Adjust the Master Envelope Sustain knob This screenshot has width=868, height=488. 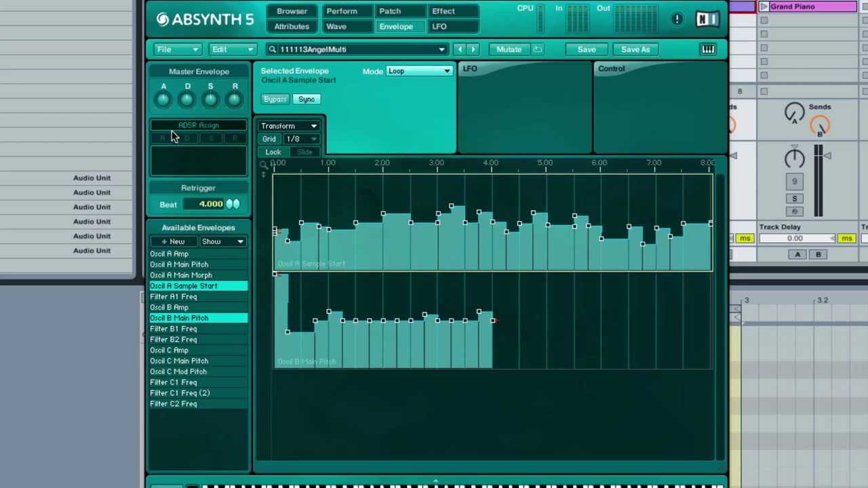[x=210, y=100]
